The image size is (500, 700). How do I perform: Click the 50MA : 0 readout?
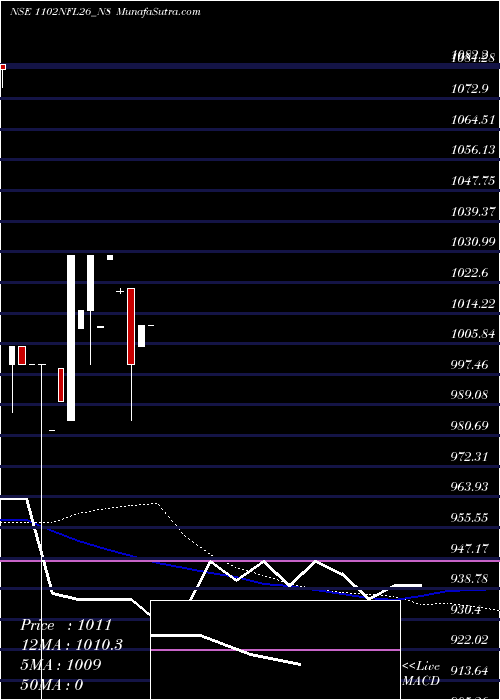52,685
